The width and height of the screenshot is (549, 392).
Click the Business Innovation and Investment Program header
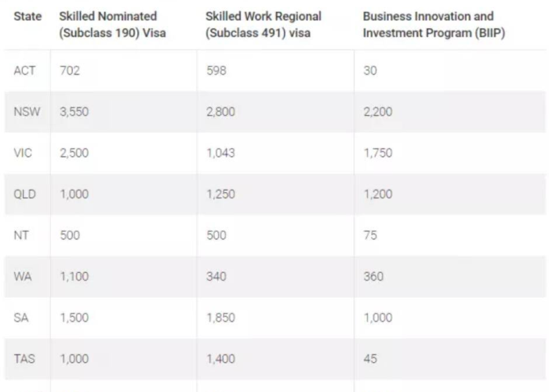[x=434, y=24]
